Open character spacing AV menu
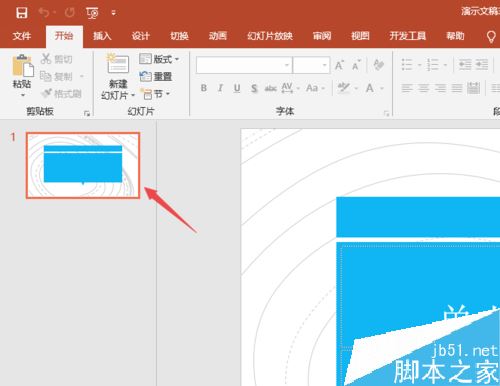The image size is (500, 386). click(291, 88)
